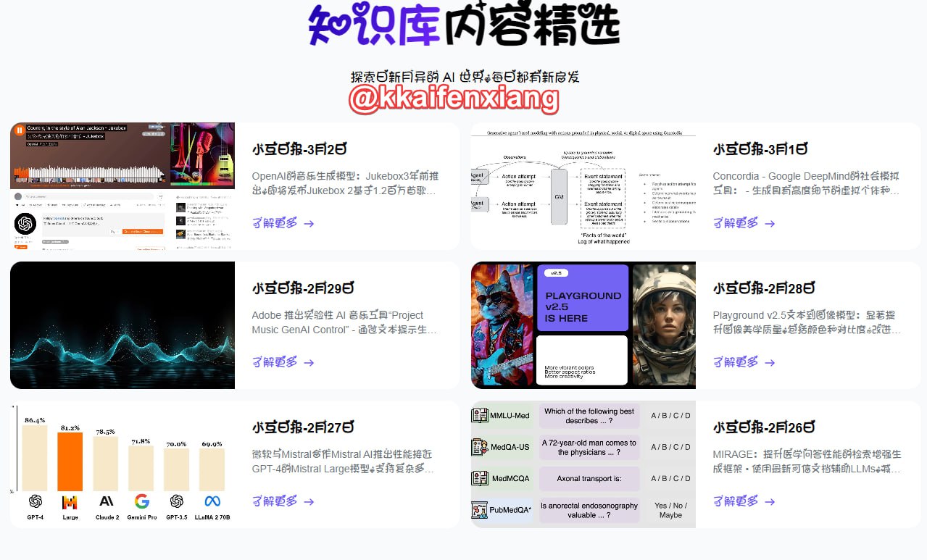Click 'A 72-year-old man comes to the physicians' box
The width and height of the screenshot is (927, 560).
pyautogui.click(x=589, y=448)
